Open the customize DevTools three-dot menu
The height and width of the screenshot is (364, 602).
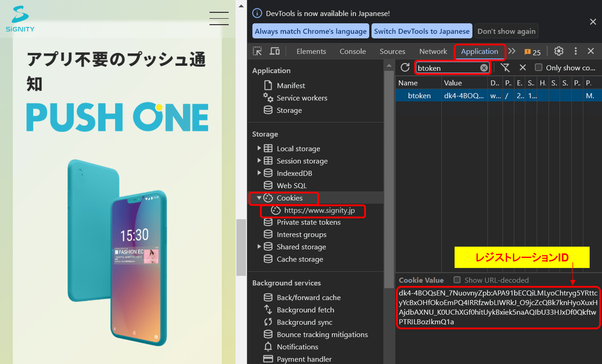576,51
